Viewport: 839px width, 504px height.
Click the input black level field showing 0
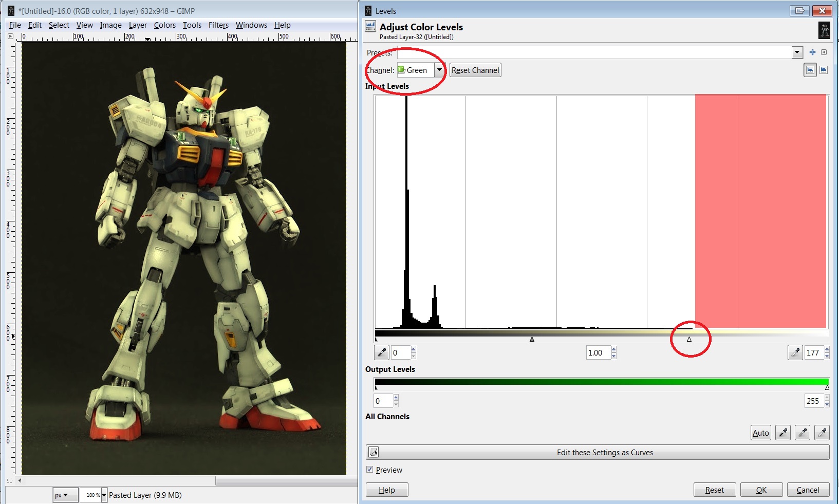pos(400,352)
